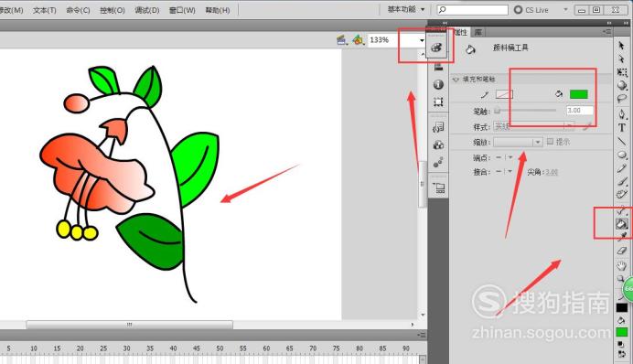Select the Lasso tool
This screenshot has width=633, height=364.
[x=622, y=99]
